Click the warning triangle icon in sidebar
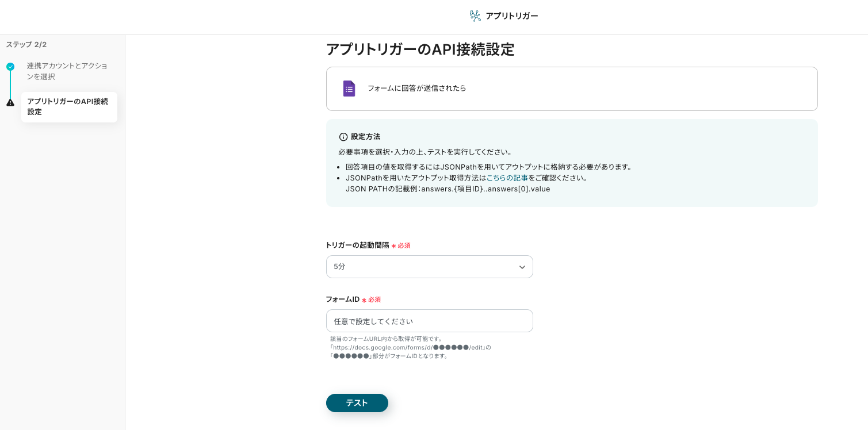 pos(10,102)
